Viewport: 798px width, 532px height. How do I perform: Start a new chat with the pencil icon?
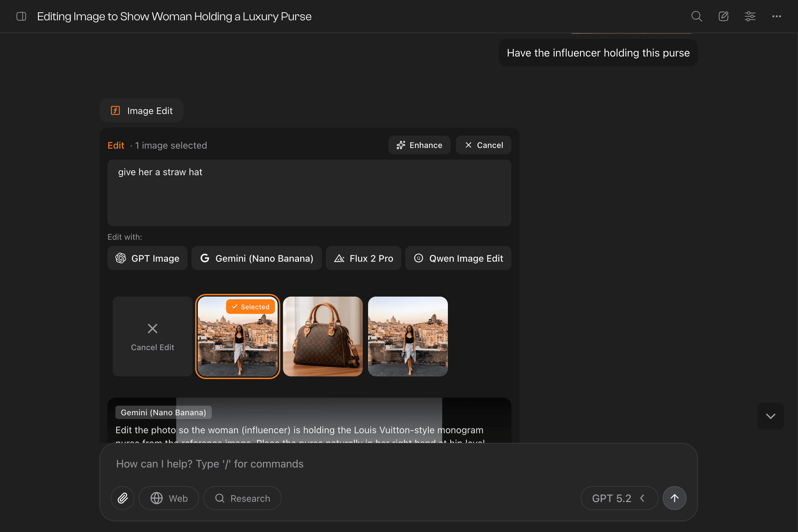[x=724, y=16]
